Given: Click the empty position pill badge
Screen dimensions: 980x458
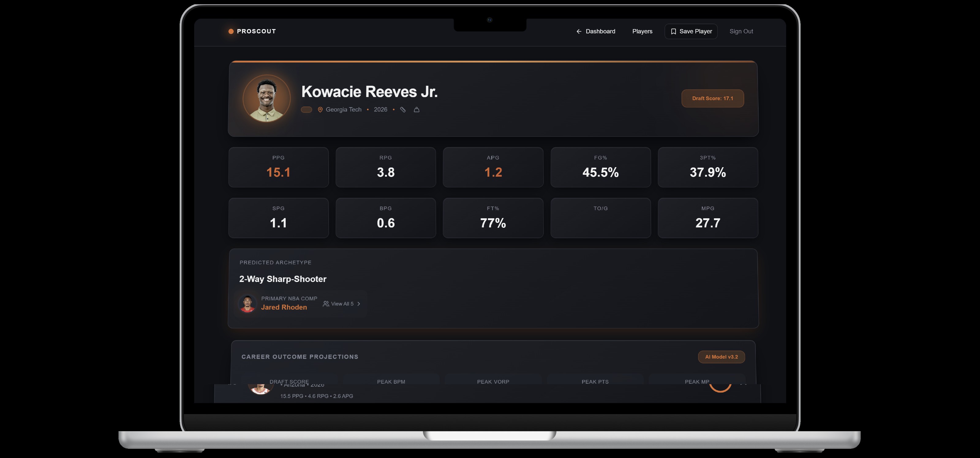Looking at the screenshot, I should click(x=306, y=110).
